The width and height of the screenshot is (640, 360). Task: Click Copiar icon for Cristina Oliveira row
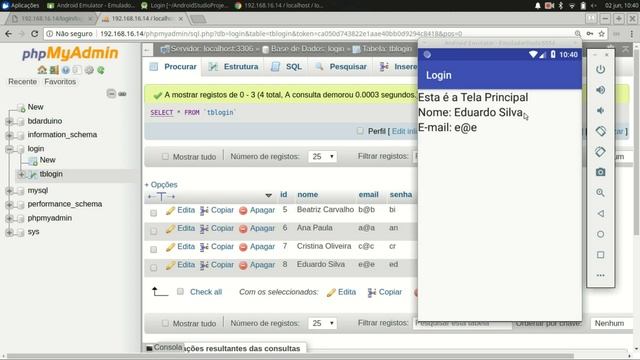204,247
